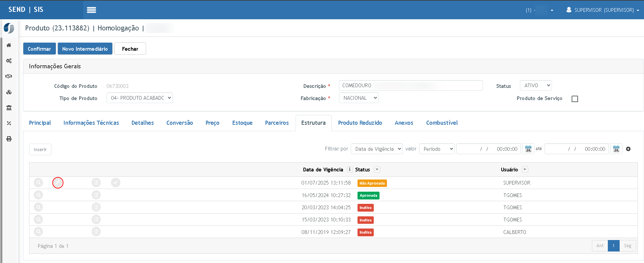Open the gears settings icon in sidebar
644x263 pixels.
pyautogui.click(x=9, y=61)
